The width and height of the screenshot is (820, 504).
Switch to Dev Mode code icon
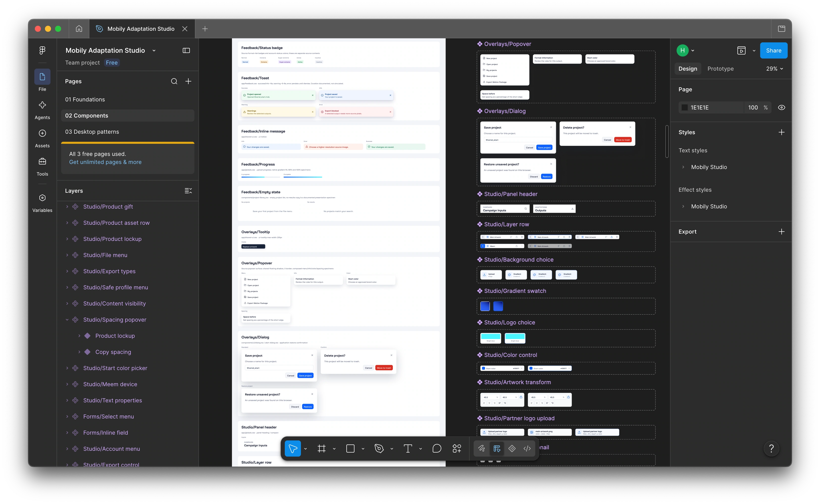[527, 449]
